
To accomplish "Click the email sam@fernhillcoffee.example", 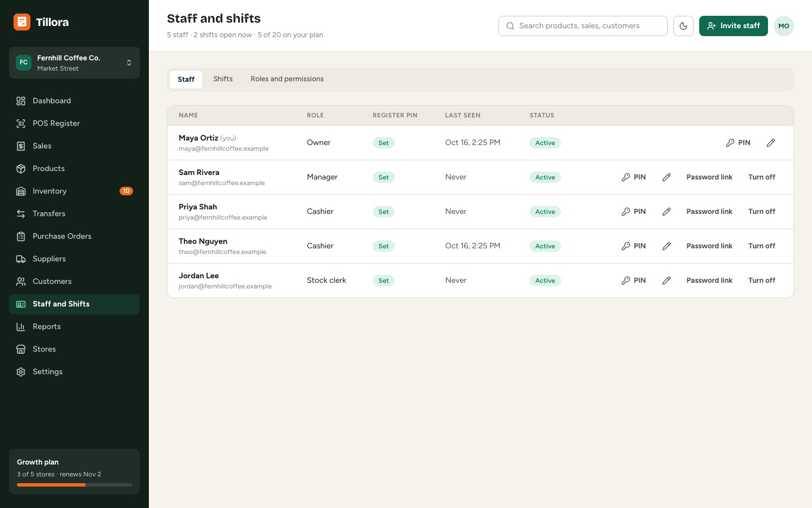I will coord(222,183).
